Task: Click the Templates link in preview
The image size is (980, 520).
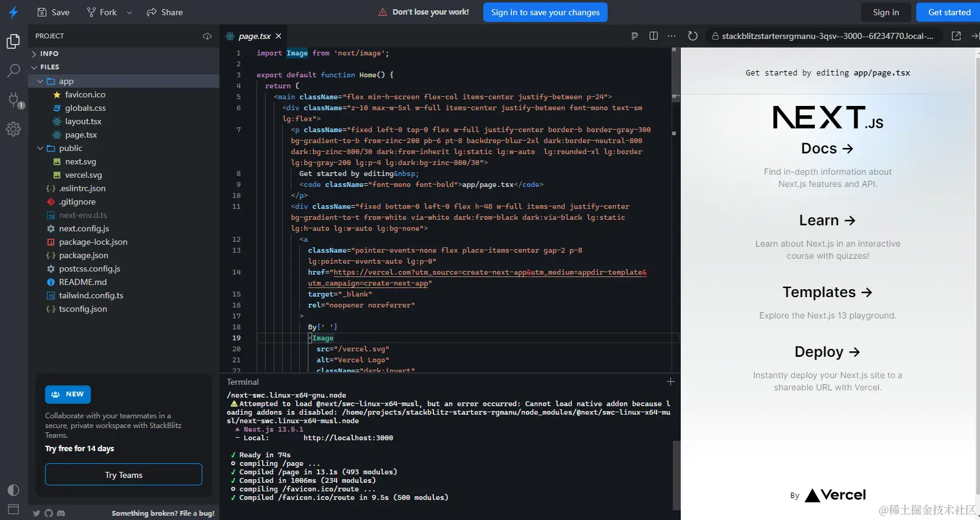Action: tap(827, 292)
